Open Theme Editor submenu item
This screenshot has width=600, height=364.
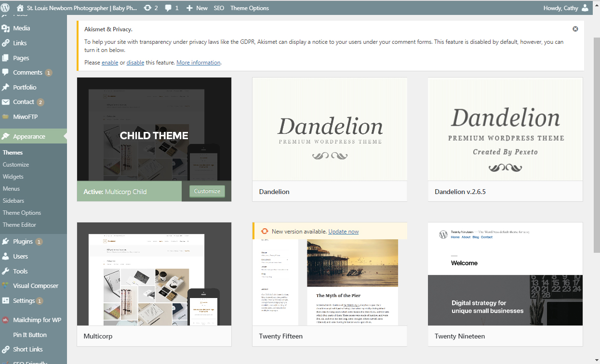[19, 224]
